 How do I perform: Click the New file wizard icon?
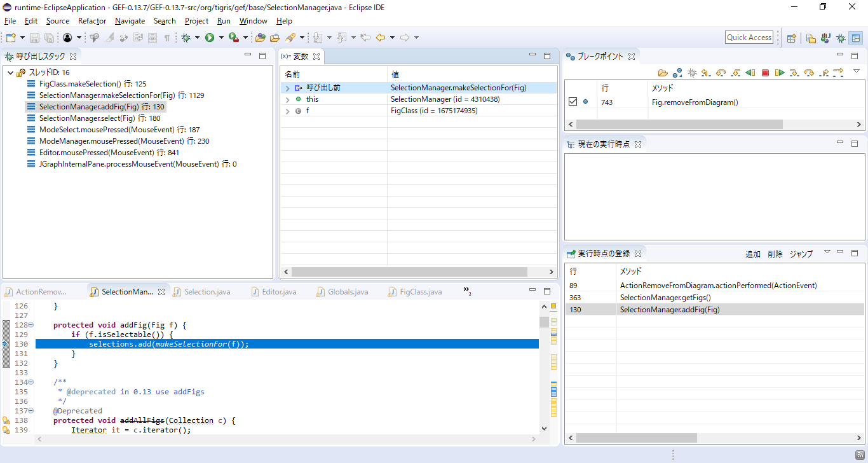pos(11,38)
